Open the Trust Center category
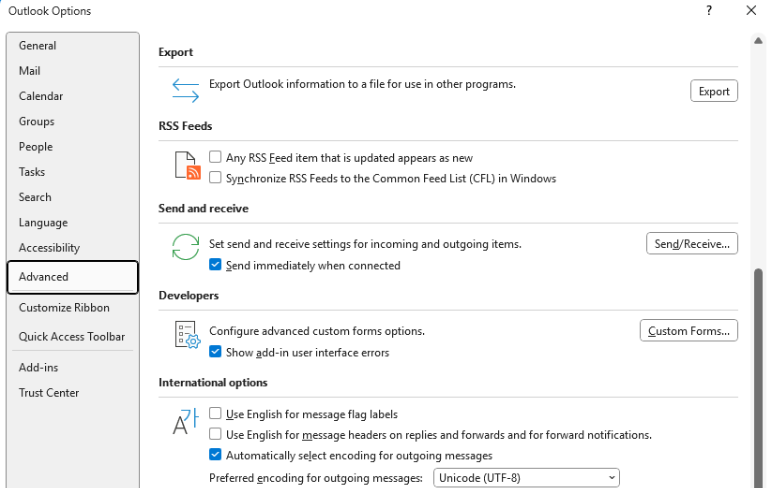The image size is (770, 488). (48, 393)
